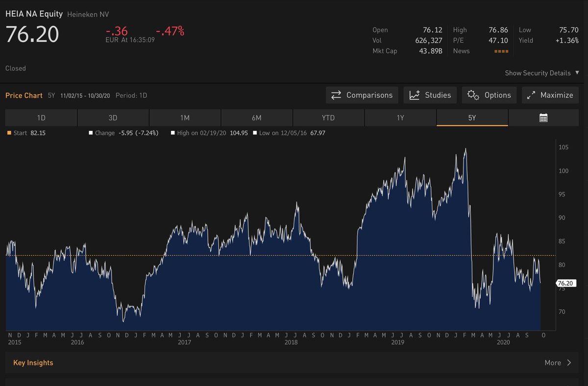Click the orange Start legend marker
The image size is (588, 386).
click(x=9, y=133)
